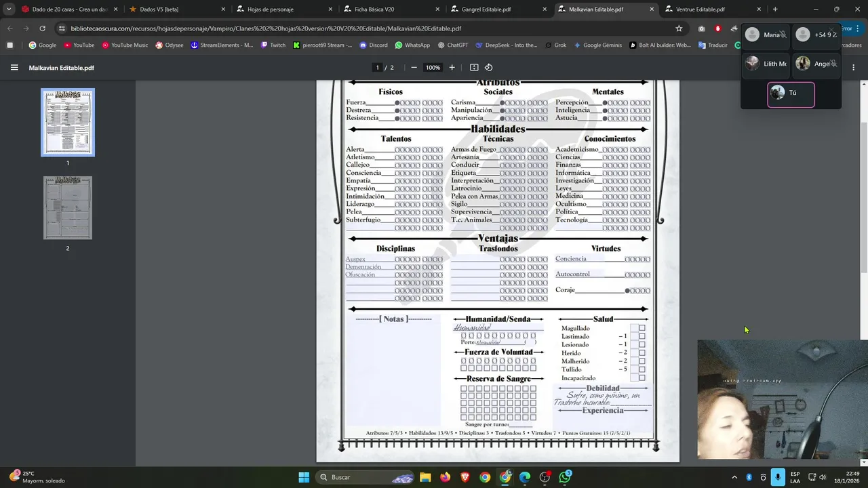Check the Tullido health box

pyautogui.click(x=642, y=369)
